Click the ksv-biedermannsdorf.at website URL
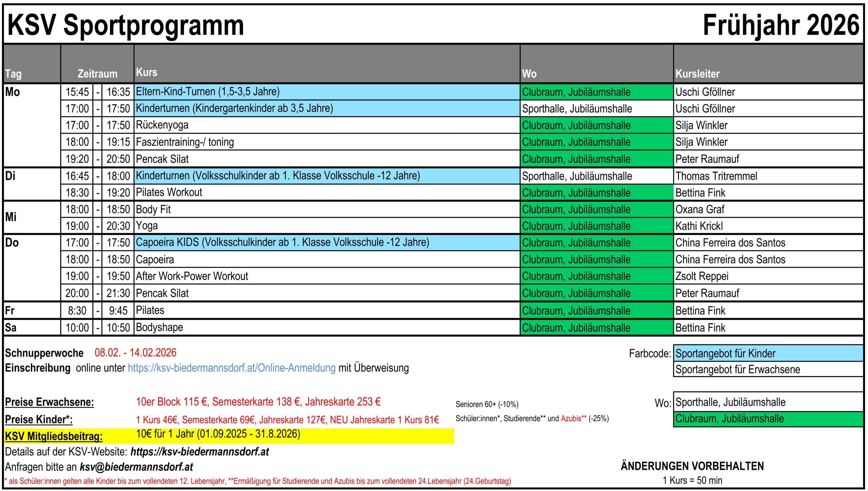 coord(200,452)
